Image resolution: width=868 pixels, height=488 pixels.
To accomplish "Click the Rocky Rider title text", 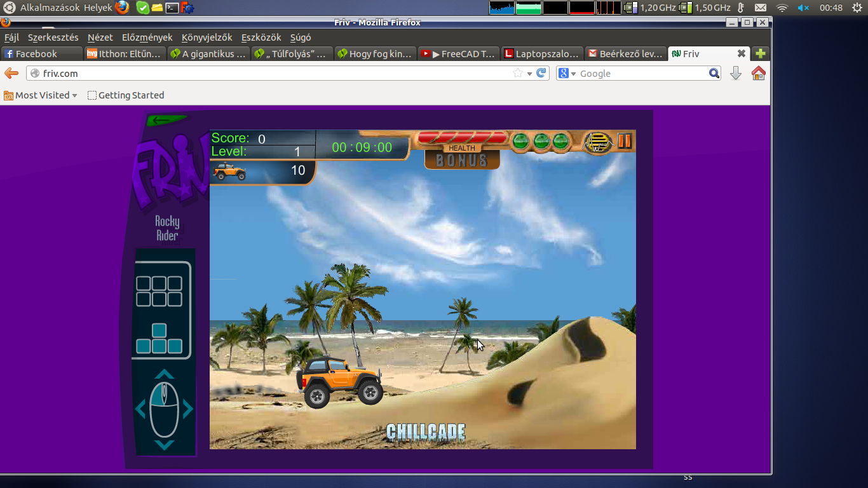I will (x=167, y=228).
